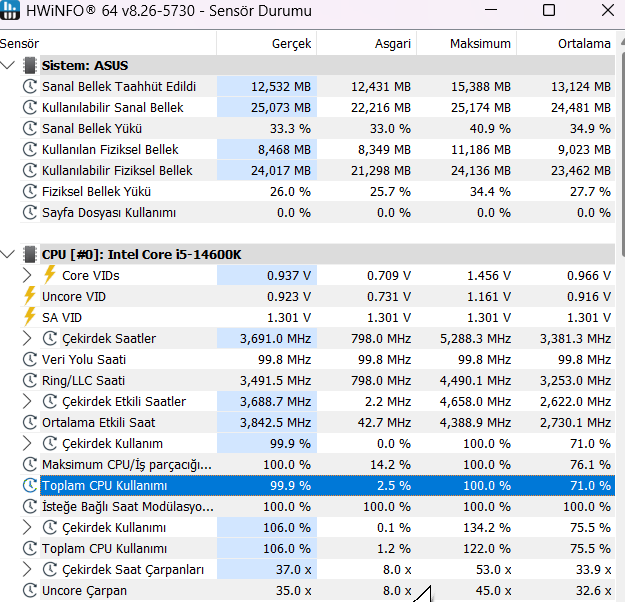Click the 5,288.3 MHz maximum value
Image resolution: width=625 pixels, height=602 pixels.
(x=475, y=338)
